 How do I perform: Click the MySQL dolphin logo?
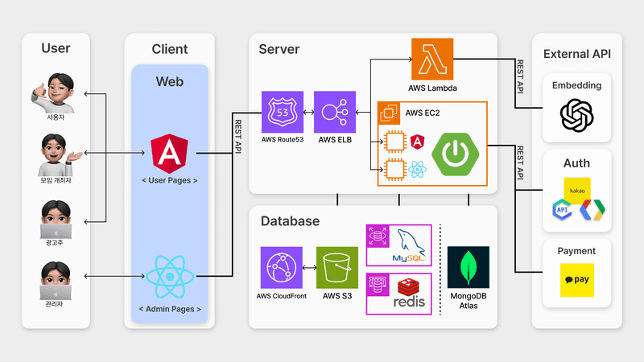click(409, 246)
